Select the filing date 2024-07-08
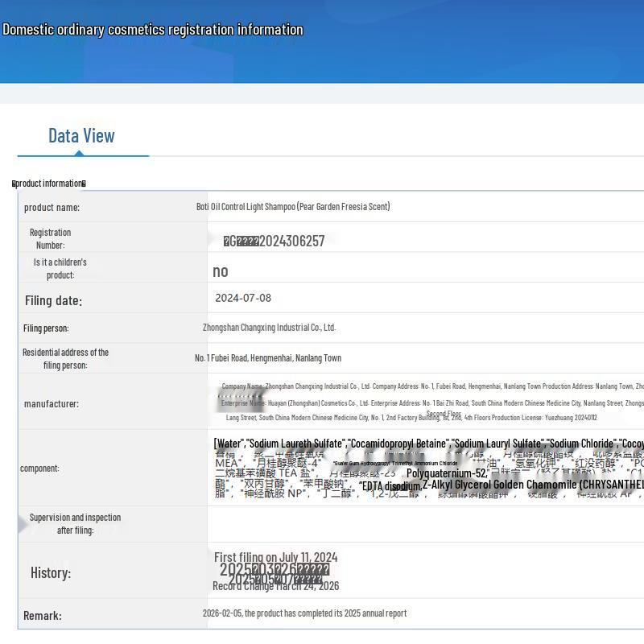644x644 pixels. coord(243,298)
